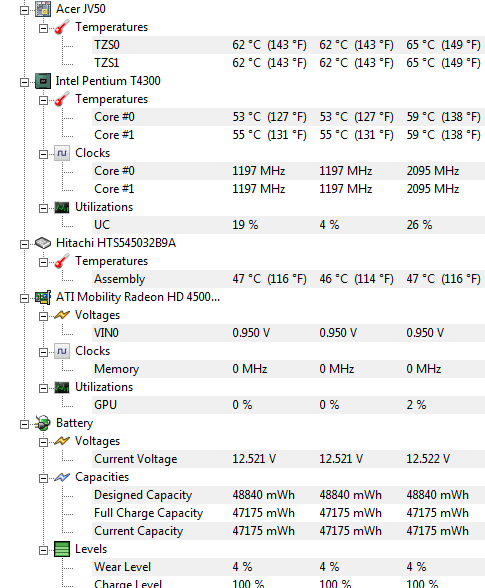Click the Intel Pentium T4300 processor icon
This screenshot has width=485, height=588.
[43, 81]
